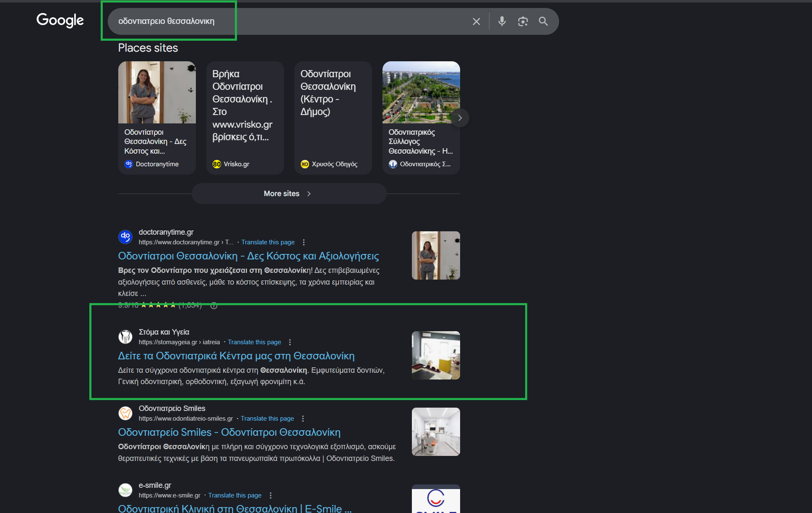Image resolution: width=812 pixels, height=513 pixels.
Task: Open the Vrisko.gr places card
Action: [x=245, y=118]
